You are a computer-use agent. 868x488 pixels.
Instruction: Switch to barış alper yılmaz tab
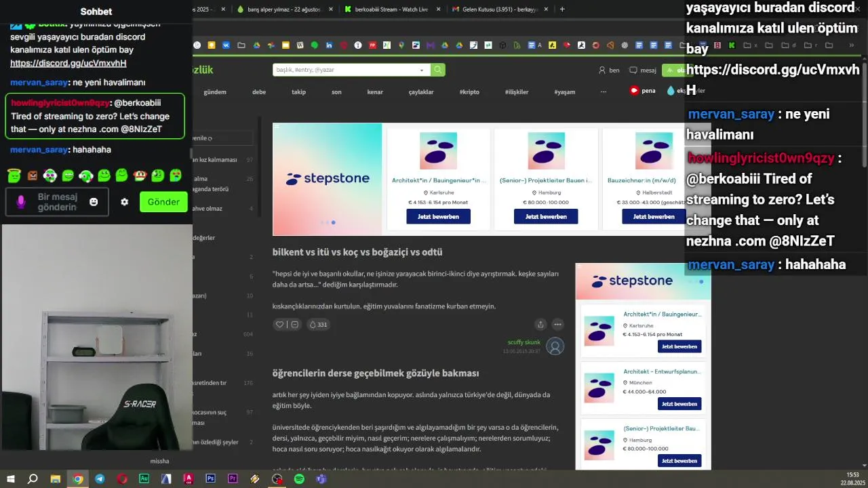tap(284, 9)
